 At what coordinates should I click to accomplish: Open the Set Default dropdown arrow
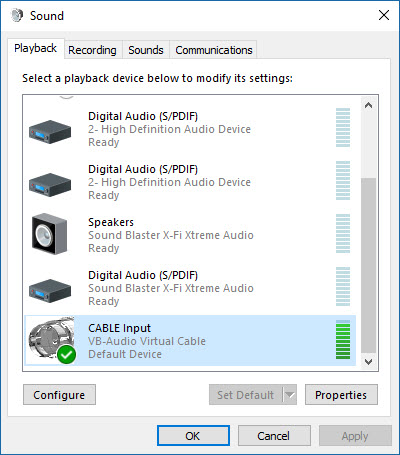click(290, 395)
